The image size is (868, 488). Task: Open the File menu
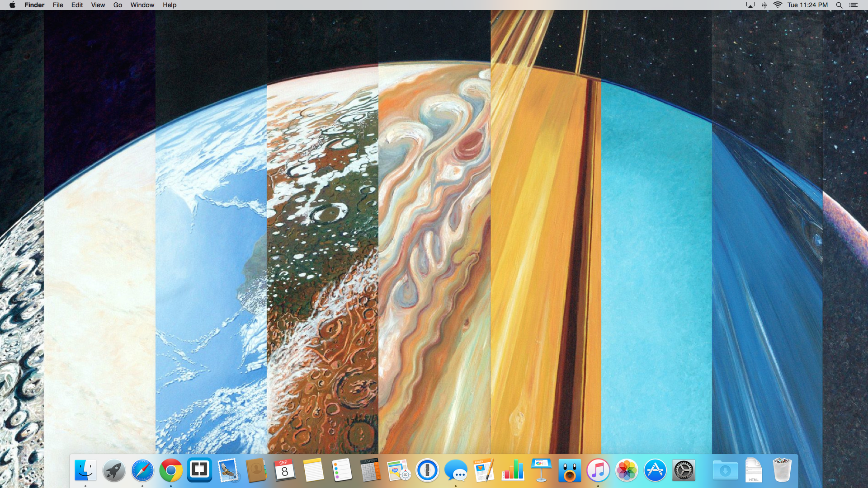tap(58, 5)
